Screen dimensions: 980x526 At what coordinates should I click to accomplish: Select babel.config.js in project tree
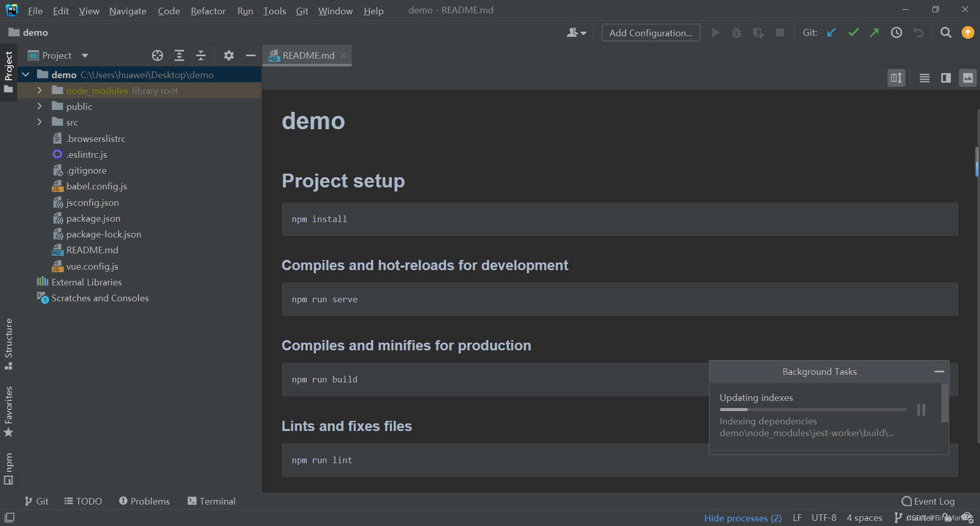(96, 186)
